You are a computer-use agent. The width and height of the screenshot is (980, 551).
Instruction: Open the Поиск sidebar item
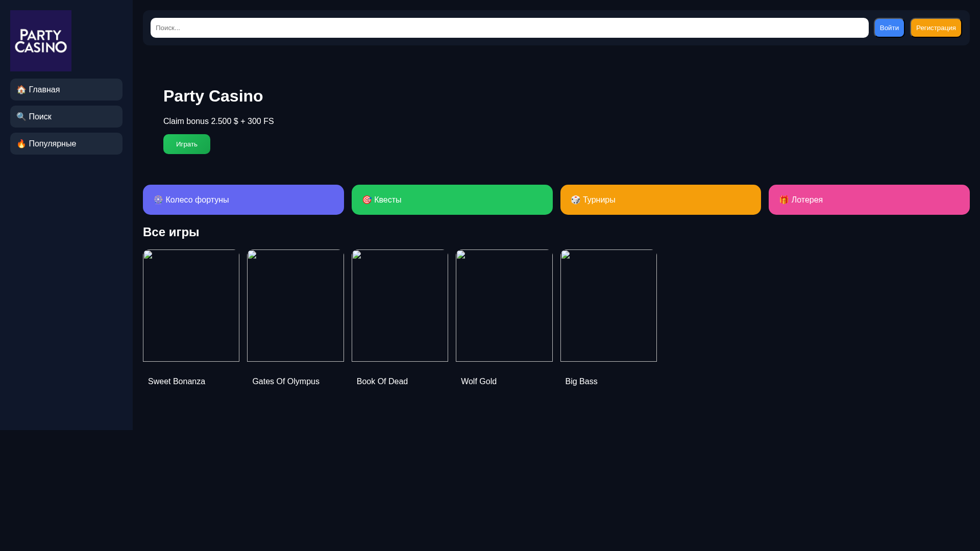(66, 116)
